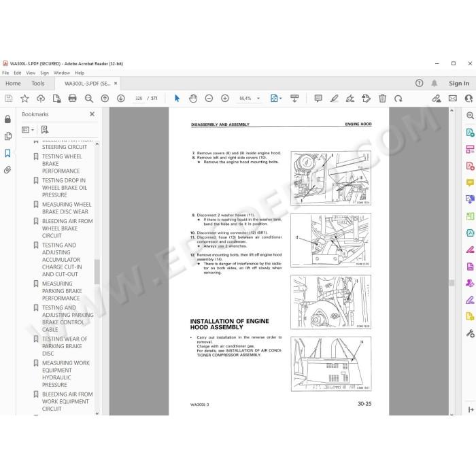476x476 pixels.
Task: Click the Sign In button
Action: click(x=459, y=83)
